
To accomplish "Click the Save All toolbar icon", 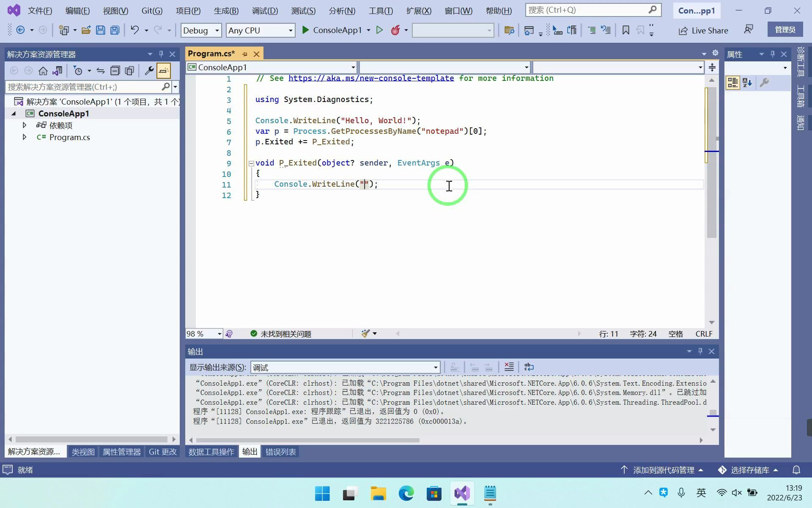I will (x=115, y=30).
